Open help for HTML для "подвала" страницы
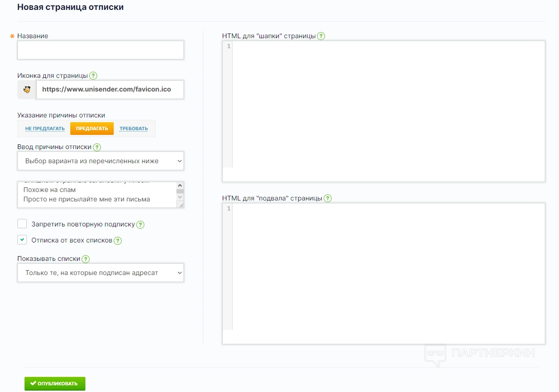 click(328, 199)
